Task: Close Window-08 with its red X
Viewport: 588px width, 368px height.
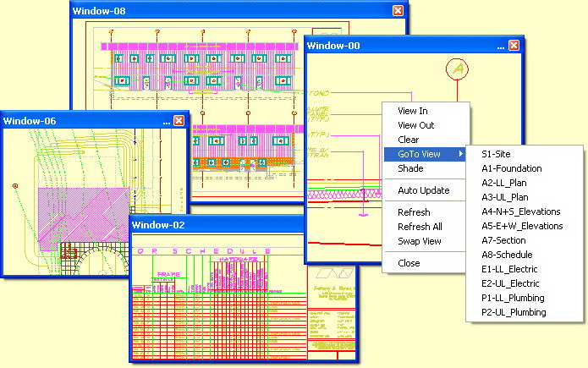Action: tap(398, 10)
